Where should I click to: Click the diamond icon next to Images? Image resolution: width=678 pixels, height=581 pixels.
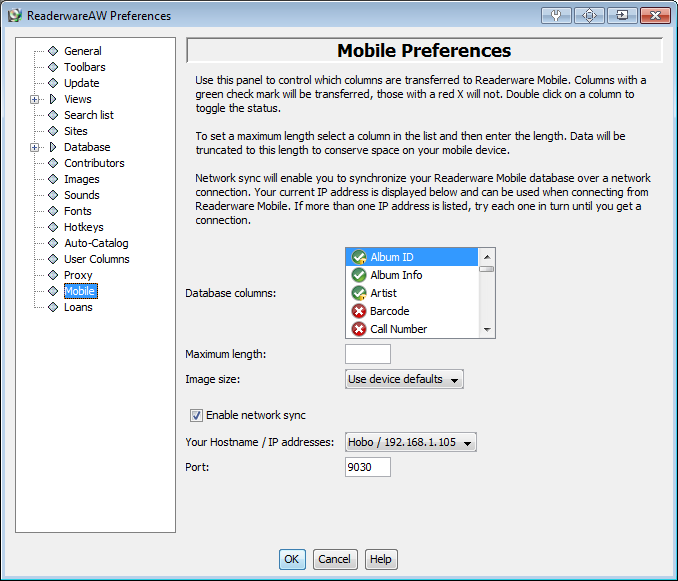click(53, 179)
